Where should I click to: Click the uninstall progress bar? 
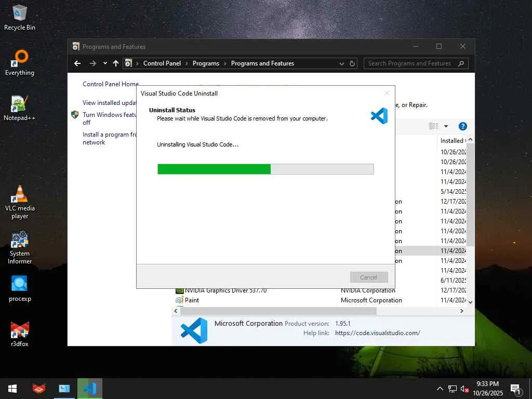(265, 169)
